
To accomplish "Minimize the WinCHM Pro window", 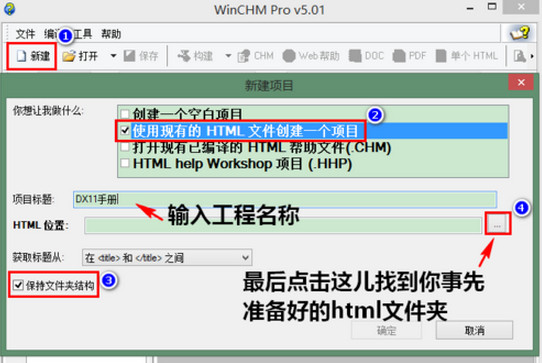I will (470, 8).
